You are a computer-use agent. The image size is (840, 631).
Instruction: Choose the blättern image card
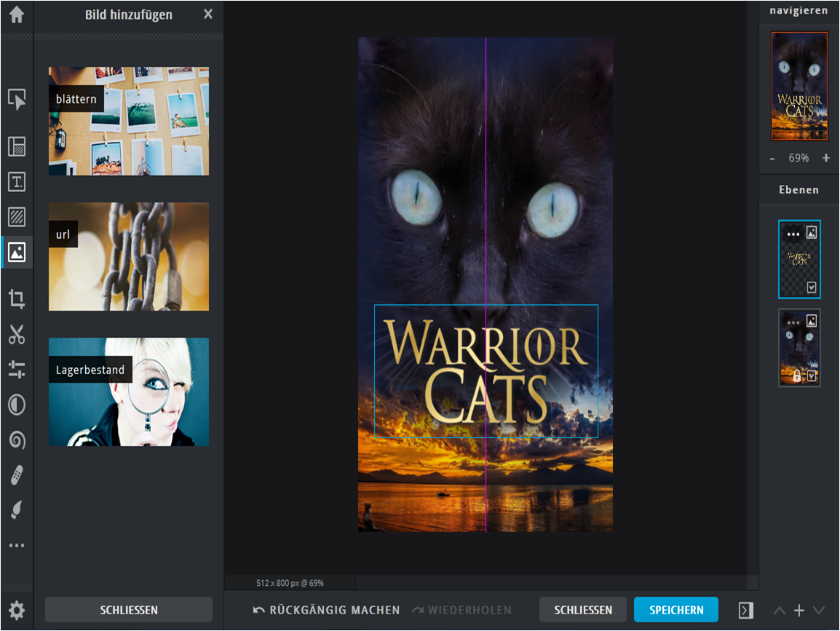129,121
